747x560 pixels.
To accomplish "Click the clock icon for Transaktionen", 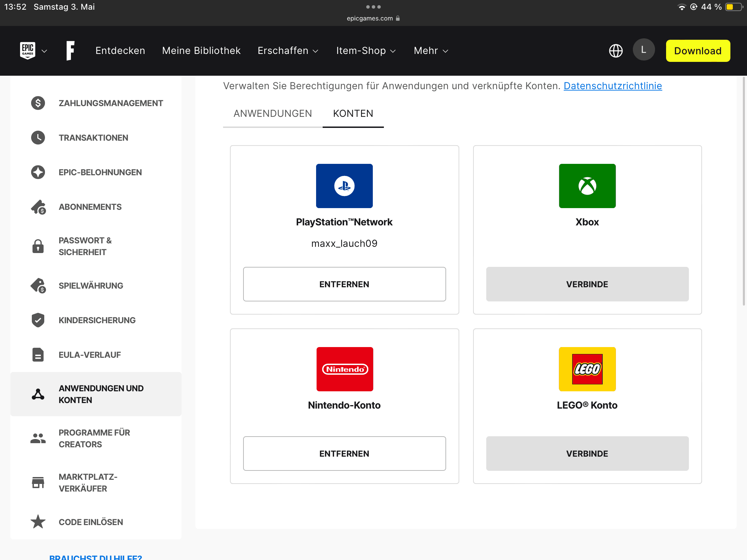I will tap(38, 138).
